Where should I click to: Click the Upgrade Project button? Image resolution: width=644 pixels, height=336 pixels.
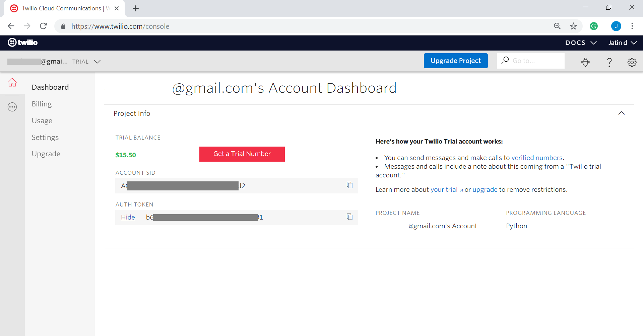pos(456,61)
